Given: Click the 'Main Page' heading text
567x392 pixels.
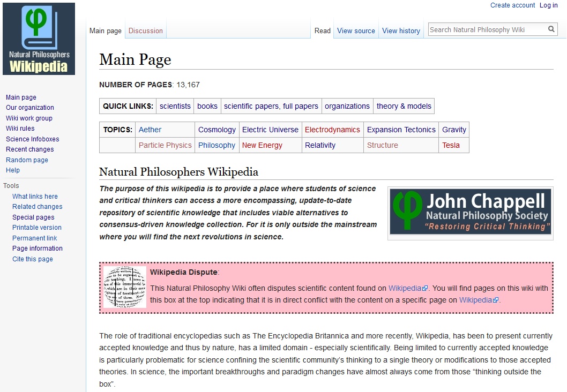Looking at the screenshot, I should [135, 59].
